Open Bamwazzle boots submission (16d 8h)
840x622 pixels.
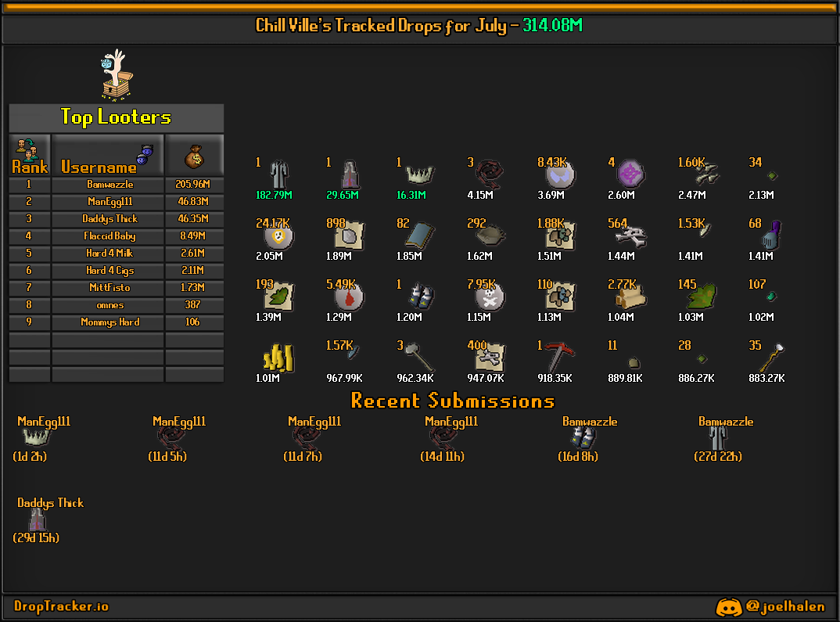pos(583,438)
